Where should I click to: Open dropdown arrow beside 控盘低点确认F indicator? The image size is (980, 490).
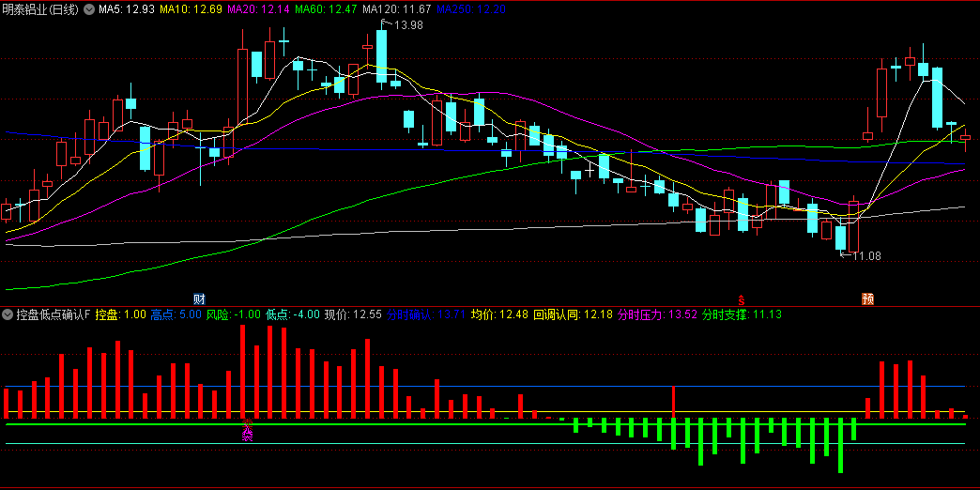[x=8, y=314]
